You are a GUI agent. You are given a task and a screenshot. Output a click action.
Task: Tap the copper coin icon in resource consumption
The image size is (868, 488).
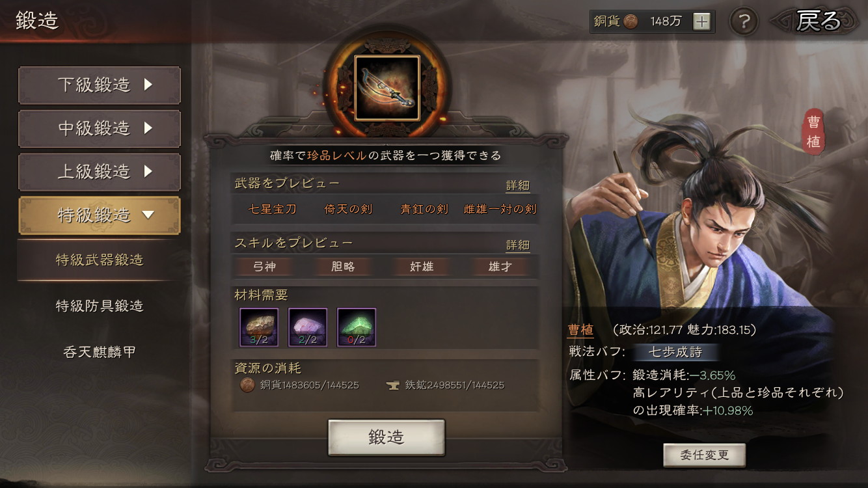247,385
